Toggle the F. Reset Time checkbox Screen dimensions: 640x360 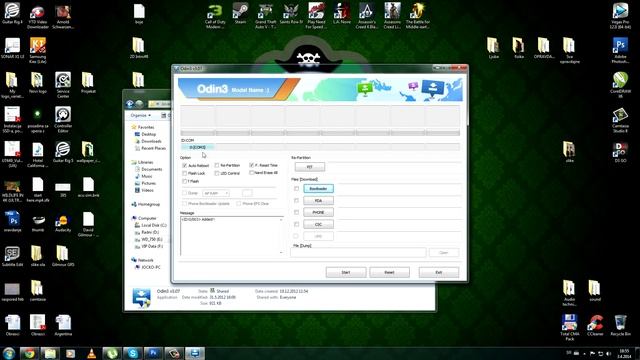251,165
